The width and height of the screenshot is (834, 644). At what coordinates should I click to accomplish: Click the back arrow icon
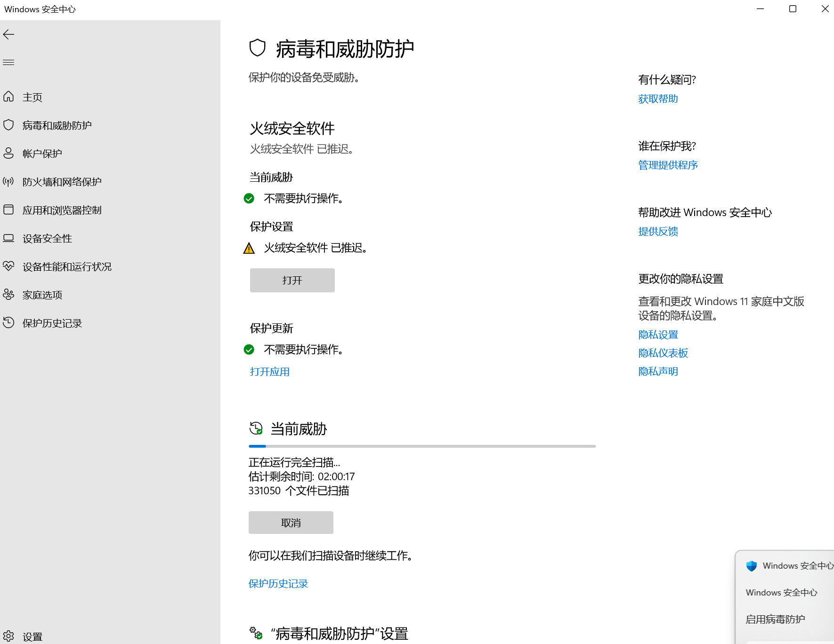click(8, 34)
